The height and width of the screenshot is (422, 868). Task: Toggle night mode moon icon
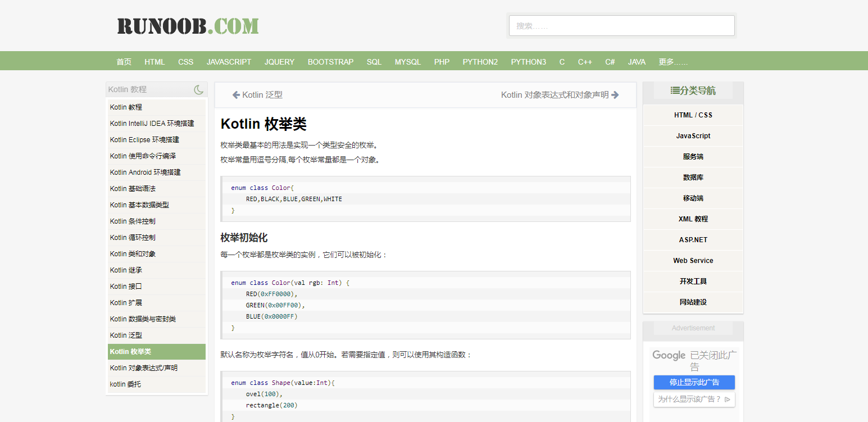coord(198,89)
